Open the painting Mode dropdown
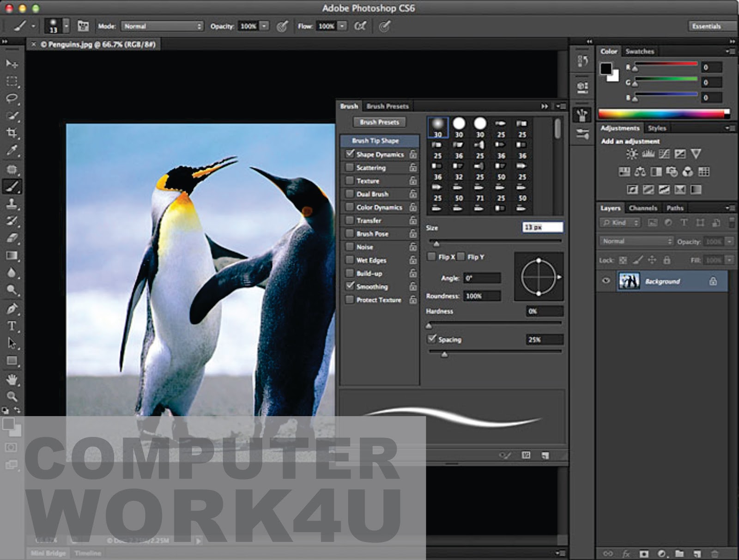This screenshot has width=739, height=560. [x=162, y=26]
